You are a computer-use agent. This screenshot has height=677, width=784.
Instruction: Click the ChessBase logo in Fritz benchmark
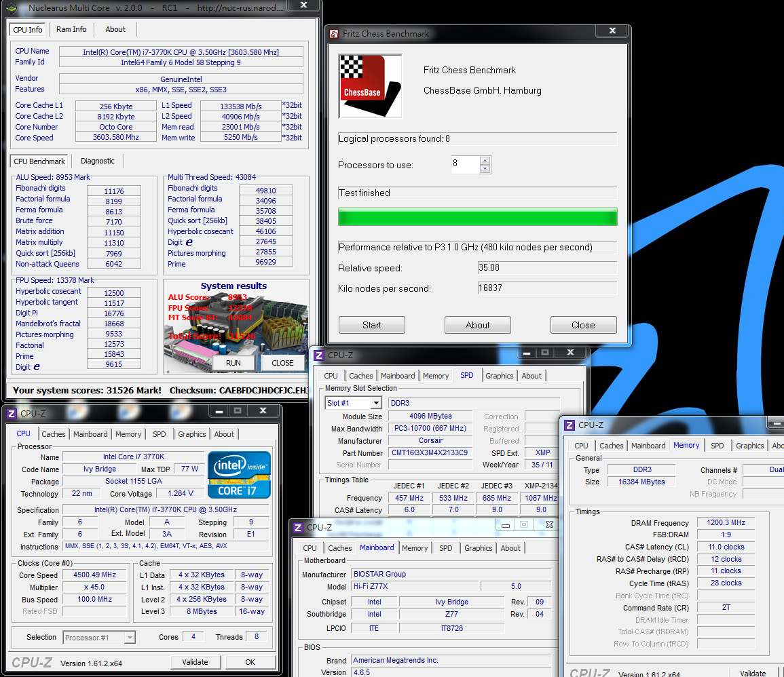coord(370,86)
